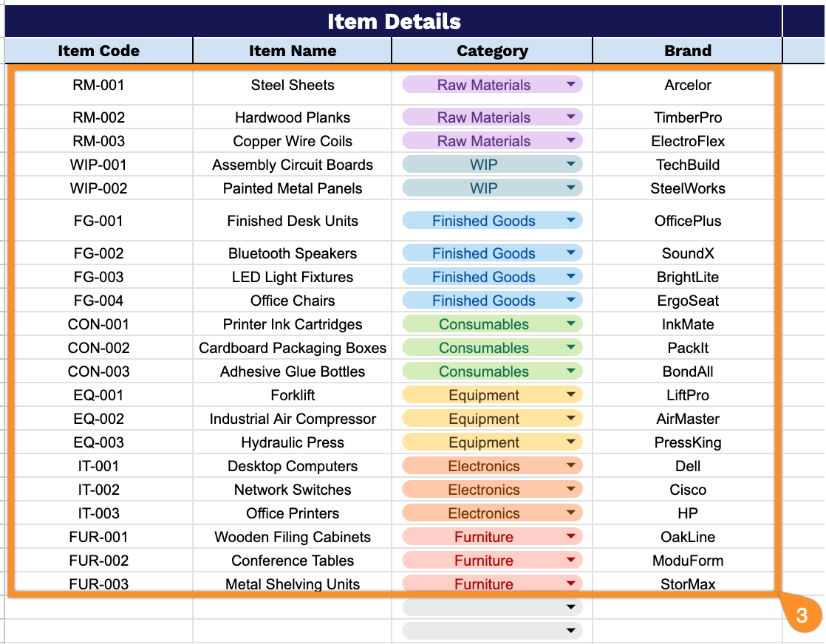Select the Item Code column header
Screen dimensions: 826x644
98,50
